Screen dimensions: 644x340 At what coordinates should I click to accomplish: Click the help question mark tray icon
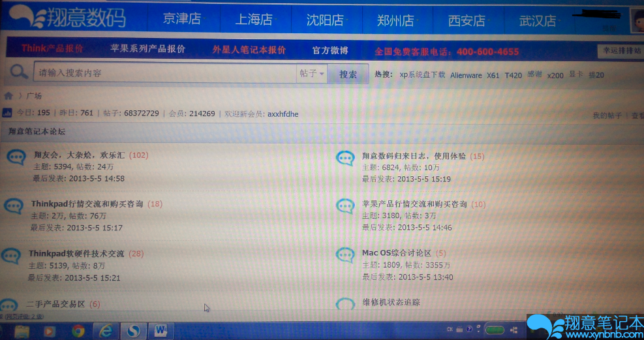click(468, 330)
